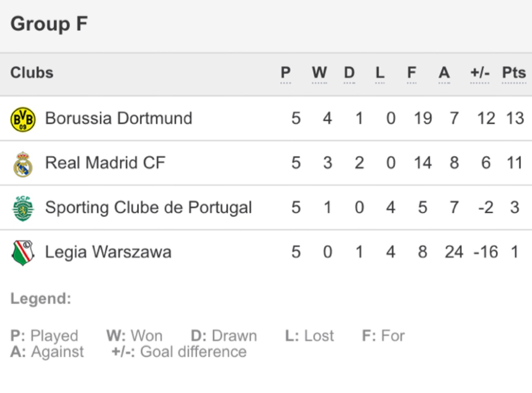Click the W (Won) column header
Viewport: 532px width, 393px height.
tap(319, 73)
